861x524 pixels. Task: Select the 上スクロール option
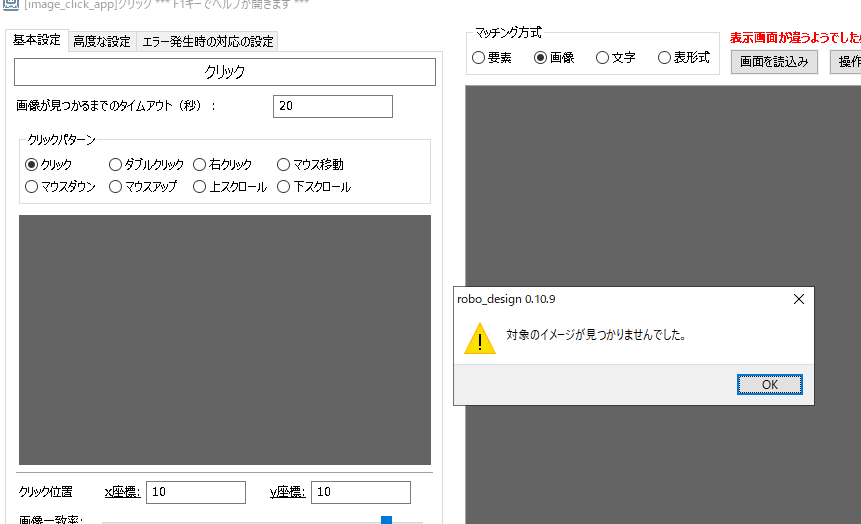pos(200,187)
